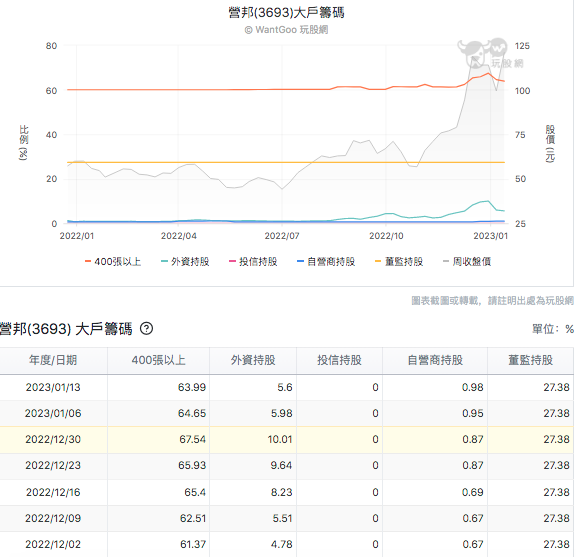Viewport: 576px width, 557px height.
Task: Click the 自營商持股 table column header
Action: tap(435, 360)
